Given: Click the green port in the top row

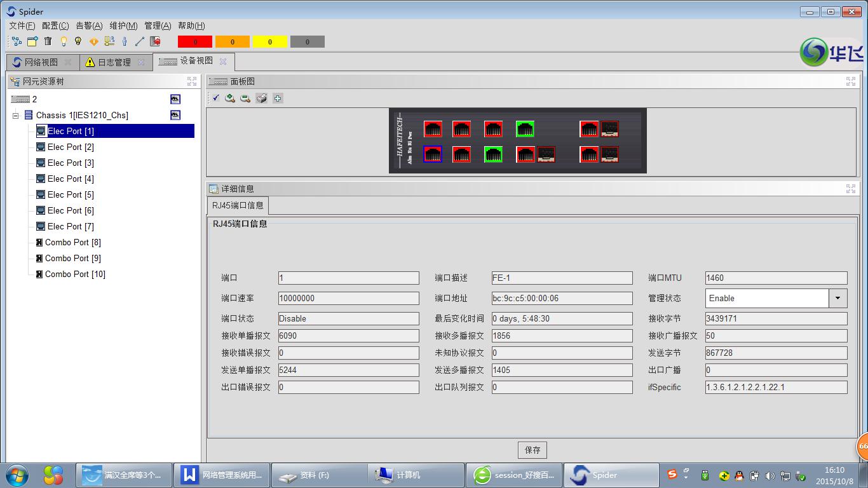Looking at the screenshot, I should (x=524, y=129).
